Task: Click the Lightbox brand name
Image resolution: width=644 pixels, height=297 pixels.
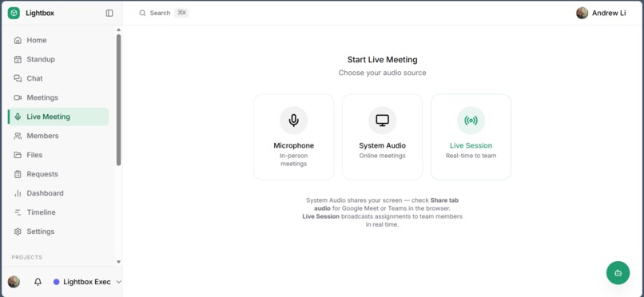Action: click(x=40, y=13)
